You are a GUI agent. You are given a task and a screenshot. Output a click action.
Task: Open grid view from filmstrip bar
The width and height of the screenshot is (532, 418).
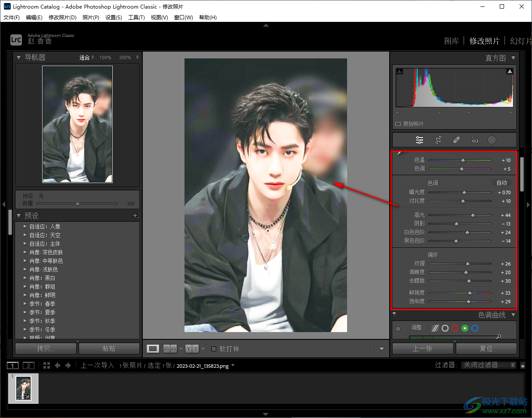click(x=47, y=366)
